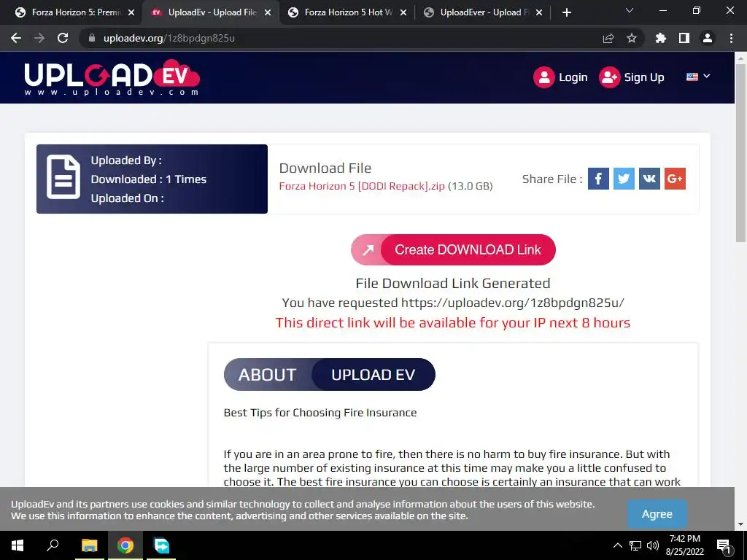Click Best Tips for Choosing Fire Insurance
The image size is (747, 560).
coord(320,413)
